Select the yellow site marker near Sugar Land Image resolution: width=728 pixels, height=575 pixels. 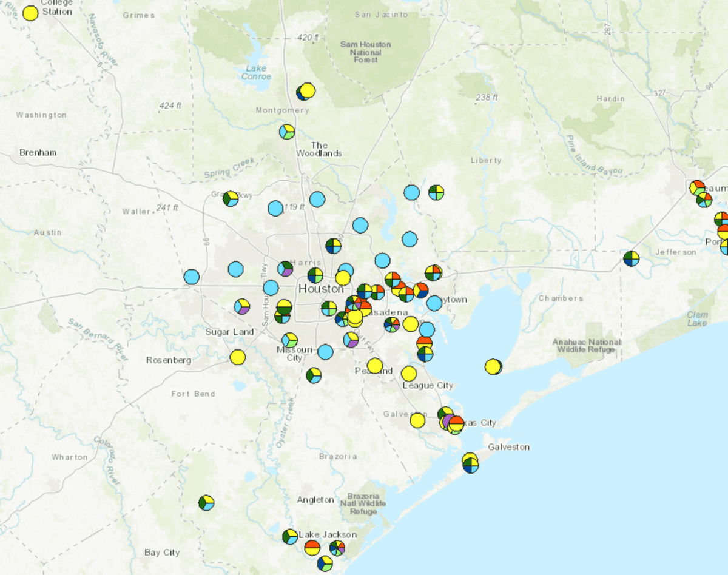(x=238, y=357)
